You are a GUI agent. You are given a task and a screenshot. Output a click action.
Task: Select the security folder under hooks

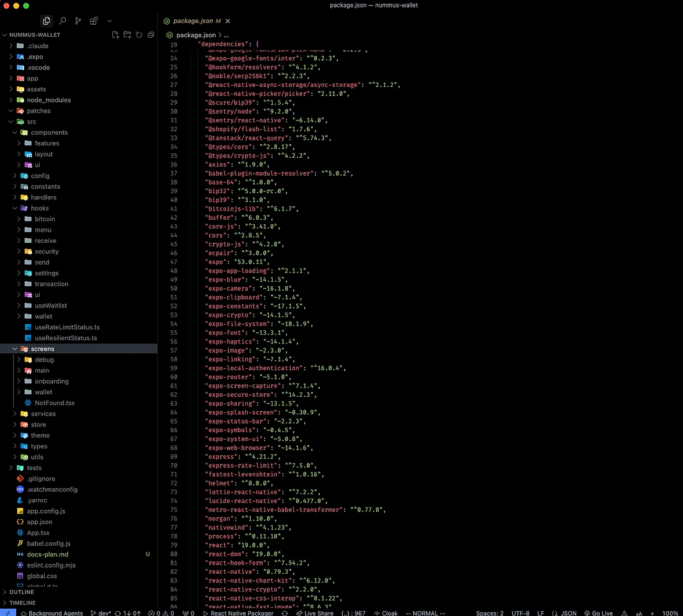pos(78,251)
